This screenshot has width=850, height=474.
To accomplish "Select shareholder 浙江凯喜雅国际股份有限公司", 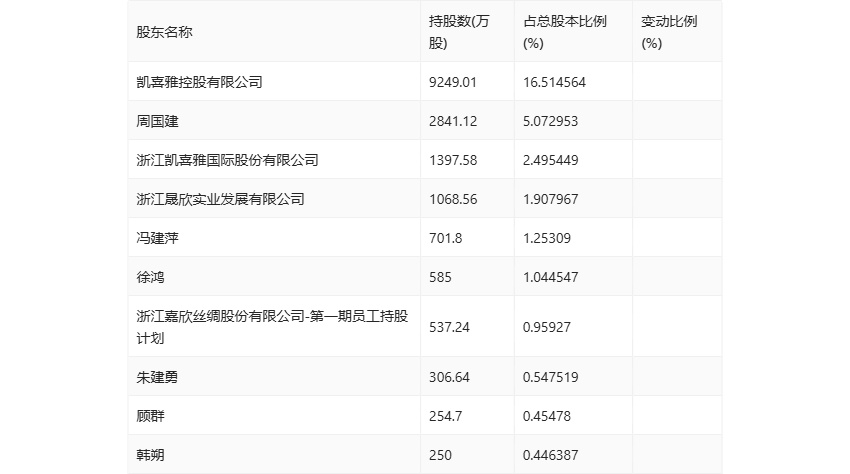I will coord(227,160).
